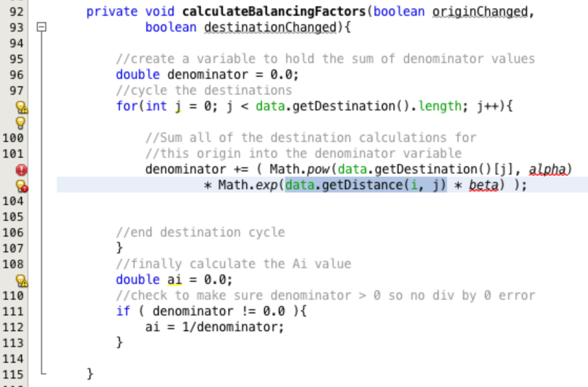Click the '//end destination cycle' comment
Viewport: 588px width, 387px height.
tap(200, 232)
